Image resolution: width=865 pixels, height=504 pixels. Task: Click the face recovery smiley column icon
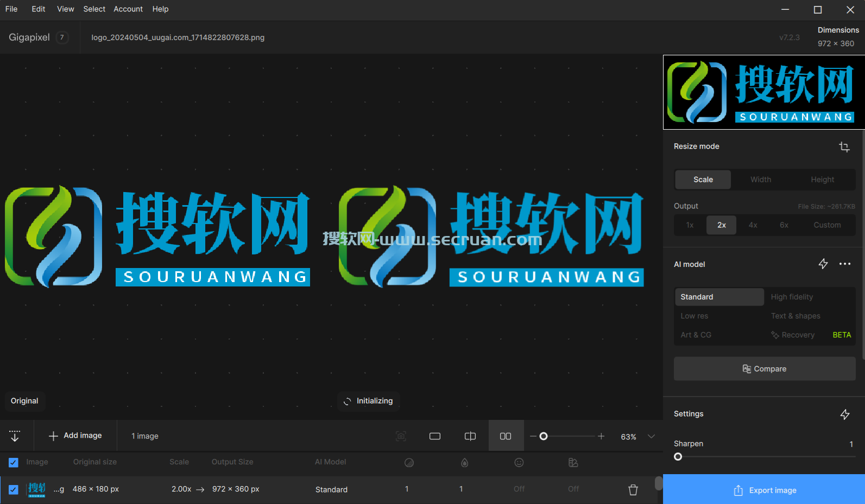pos(519,463)
